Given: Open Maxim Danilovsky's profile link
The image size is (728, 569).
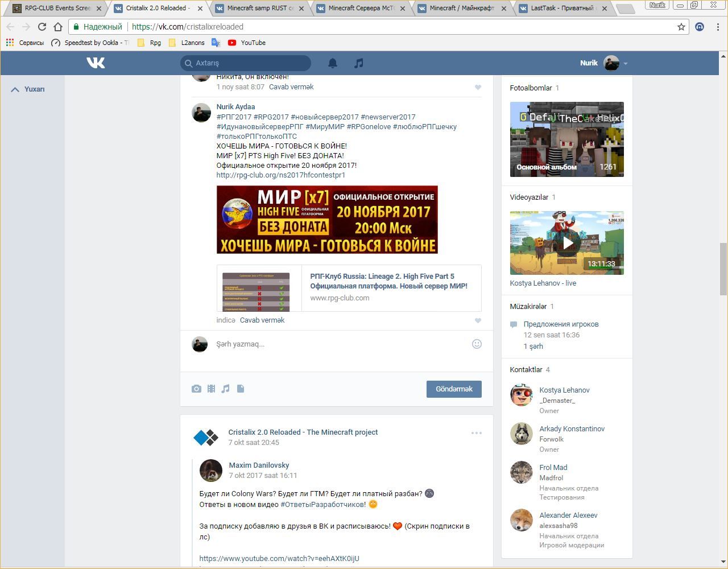Looking at the screenshot, I should [x=259, y=465].
